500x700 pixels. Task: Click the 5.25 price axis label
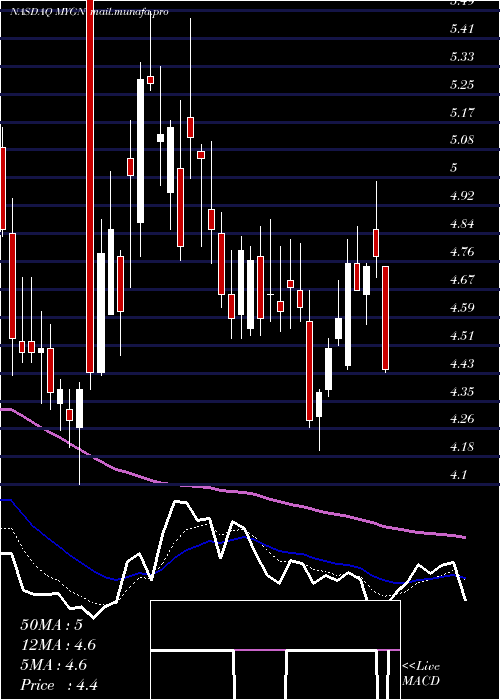tap(462, 85)
